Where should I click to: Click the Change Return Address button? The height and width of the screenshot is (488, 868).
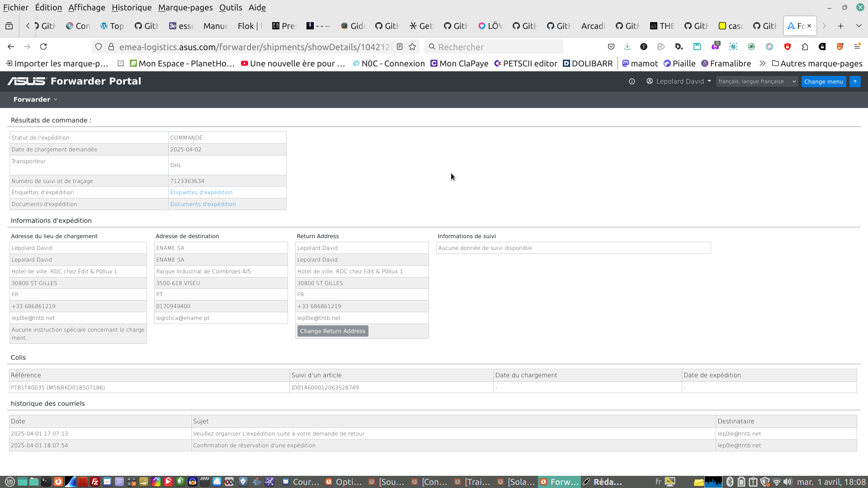(333, 331)
